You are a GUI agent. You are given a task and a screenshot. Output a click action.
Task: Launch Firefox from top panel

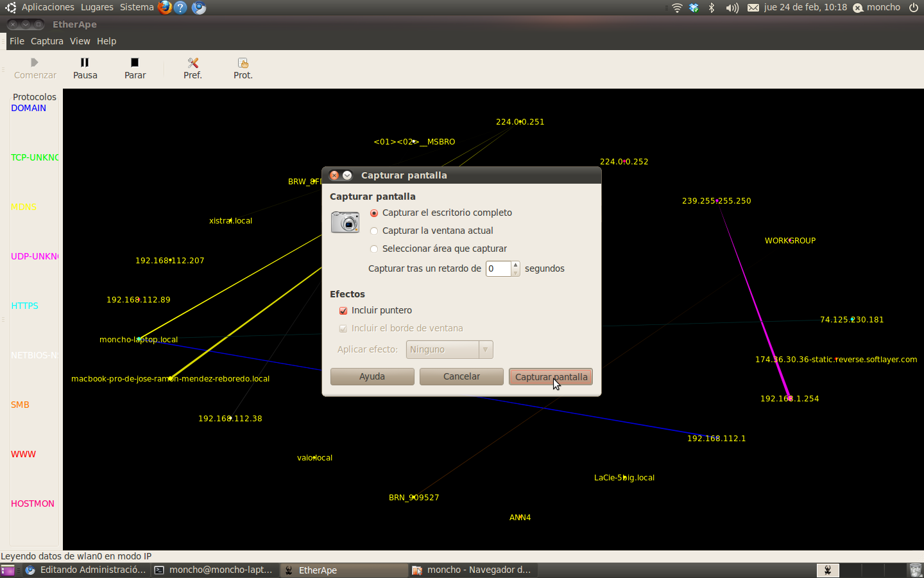coord(165,8)
